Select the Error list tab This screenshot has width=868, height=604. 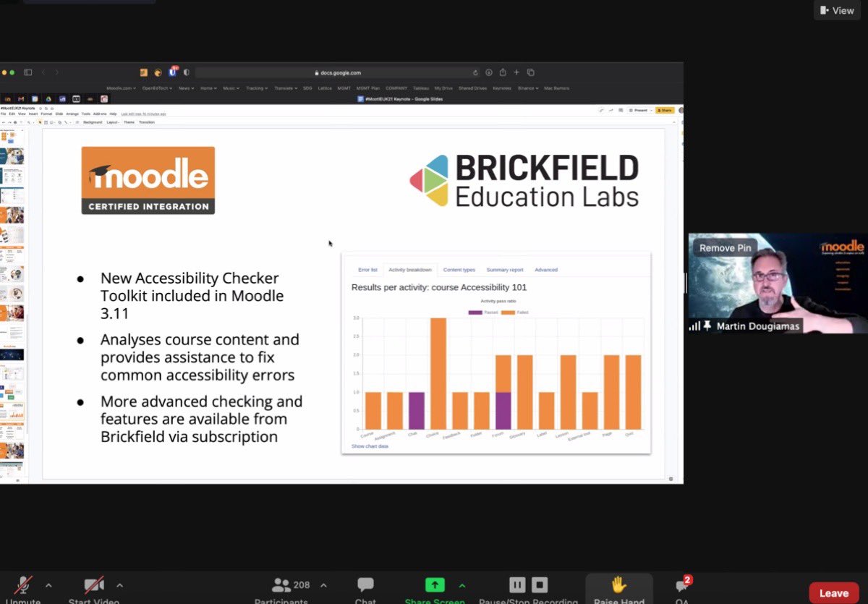pos(367,270)
